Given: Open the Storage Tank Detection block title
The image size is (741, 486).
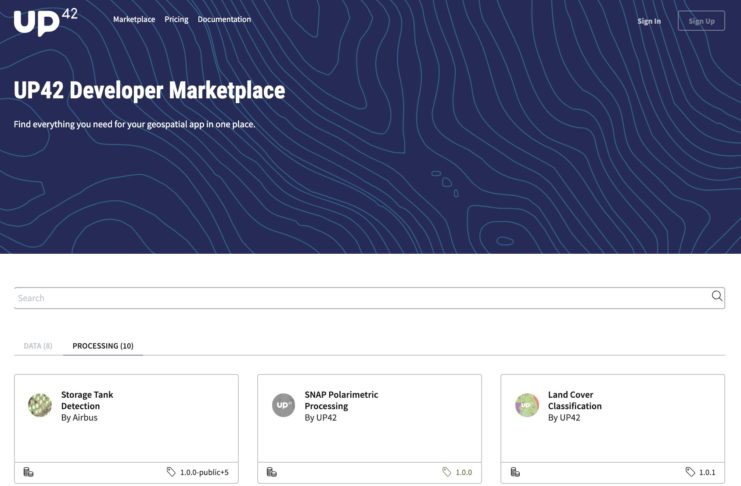Looking at the screenshot, I should [x=87, y=400].
